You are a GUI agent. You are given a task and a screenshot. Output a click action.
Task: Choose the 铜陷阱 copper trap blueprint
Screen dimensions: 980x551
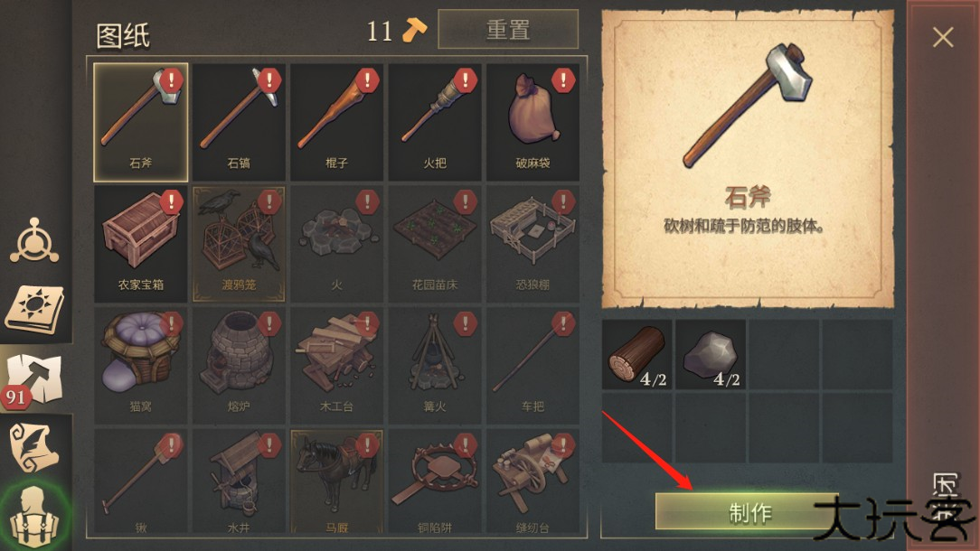434,481
